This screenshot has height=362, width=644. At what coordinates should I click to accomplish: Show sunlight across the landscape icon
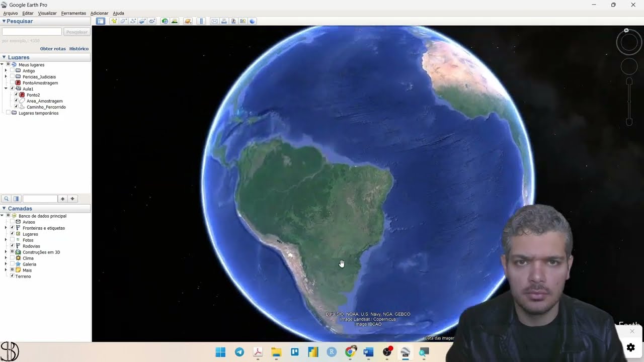pyautogui.click(x=175, y=21)
